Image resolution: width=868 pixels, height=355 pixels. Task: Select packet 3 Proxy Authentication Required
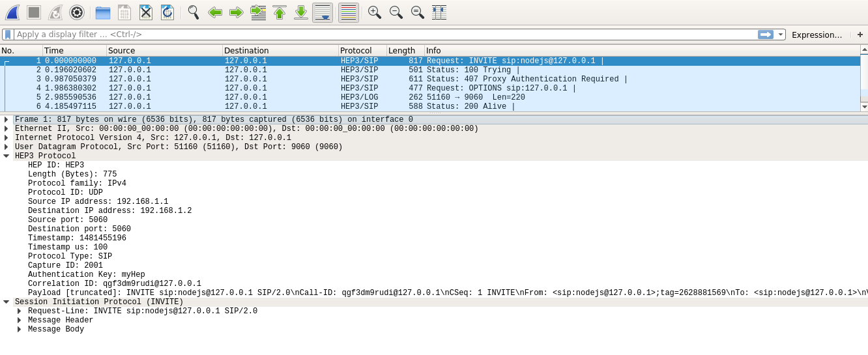click(x=430, y=79)
